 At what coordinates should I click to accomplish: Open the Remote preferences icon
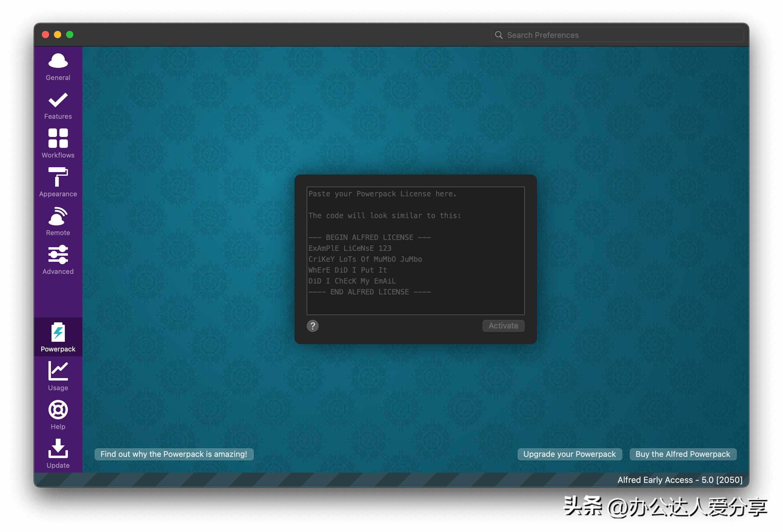point(58,216)
